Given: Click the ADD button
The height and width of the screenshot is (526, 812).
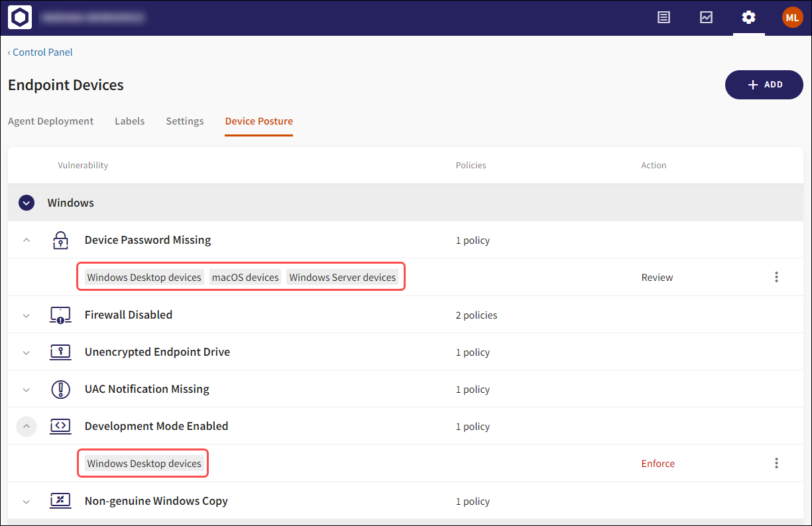Looking at the screenshot, I should (x=764, y=85).
